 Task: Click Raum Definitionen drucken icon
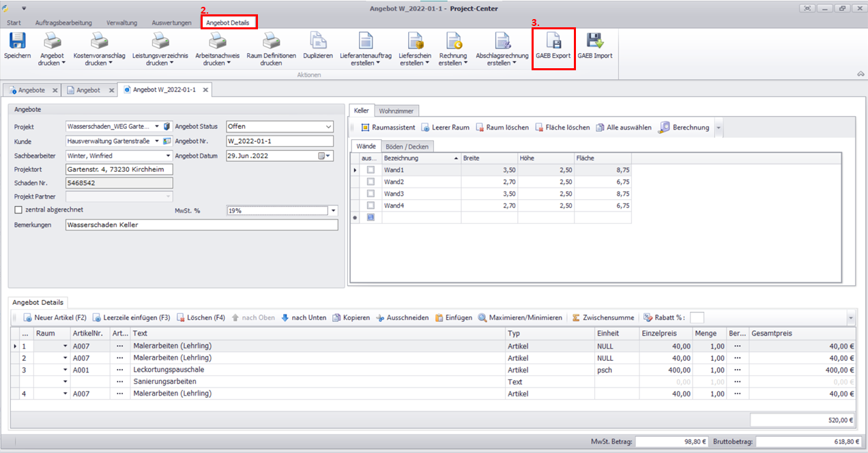click(x=271, y=41)
